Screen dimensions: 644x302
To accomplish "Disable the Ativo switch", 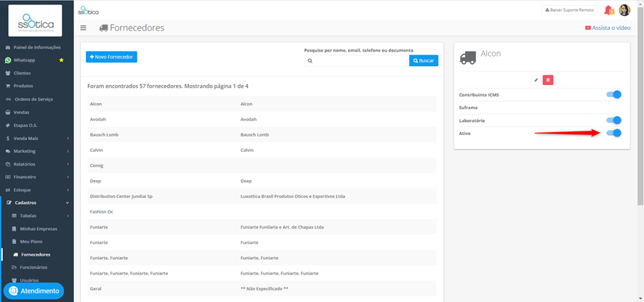I will (614, 133).
